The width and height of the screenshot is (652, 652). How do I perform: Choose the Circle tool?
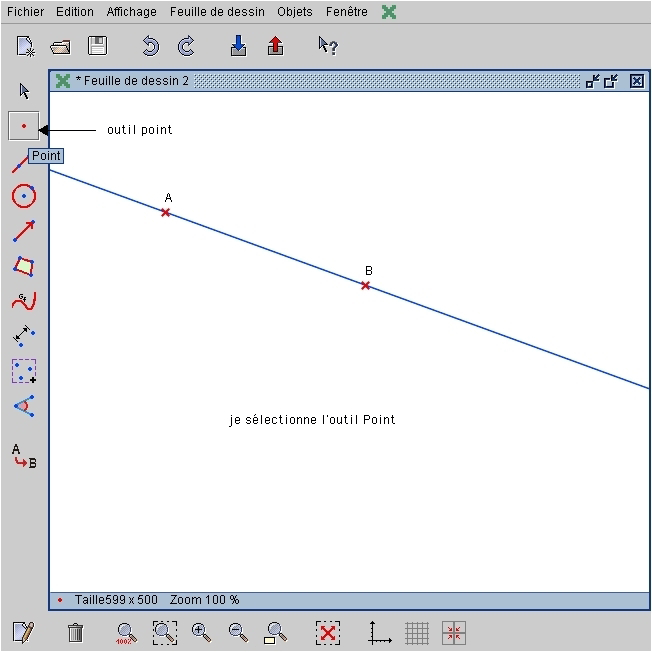click(x=24, y=196)
